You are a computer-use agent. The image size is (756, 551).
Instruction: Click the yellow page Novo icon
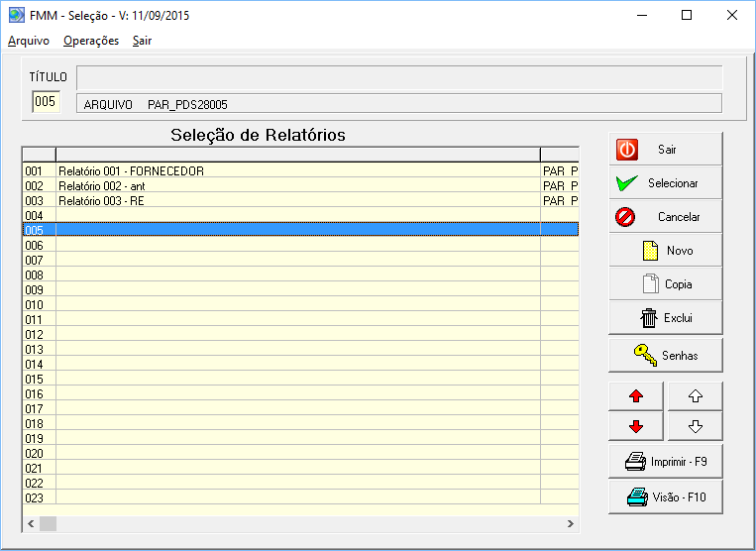click(650, 251)
